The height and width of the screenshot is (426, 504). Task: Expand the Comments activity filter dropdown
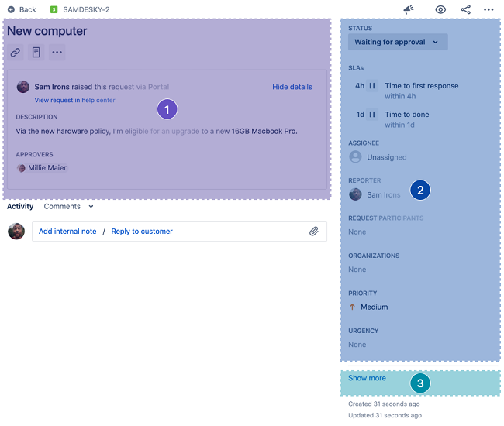coord(68,207)
